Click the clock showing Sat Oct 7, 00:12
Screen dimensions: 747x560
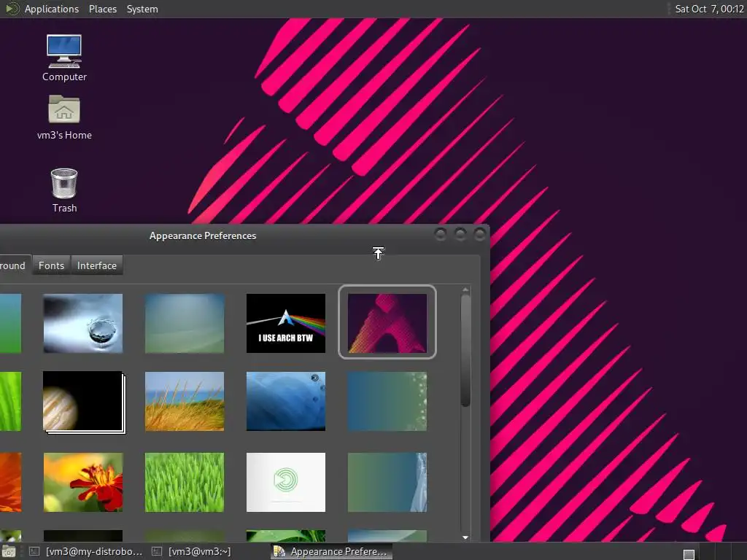(709, 9)
